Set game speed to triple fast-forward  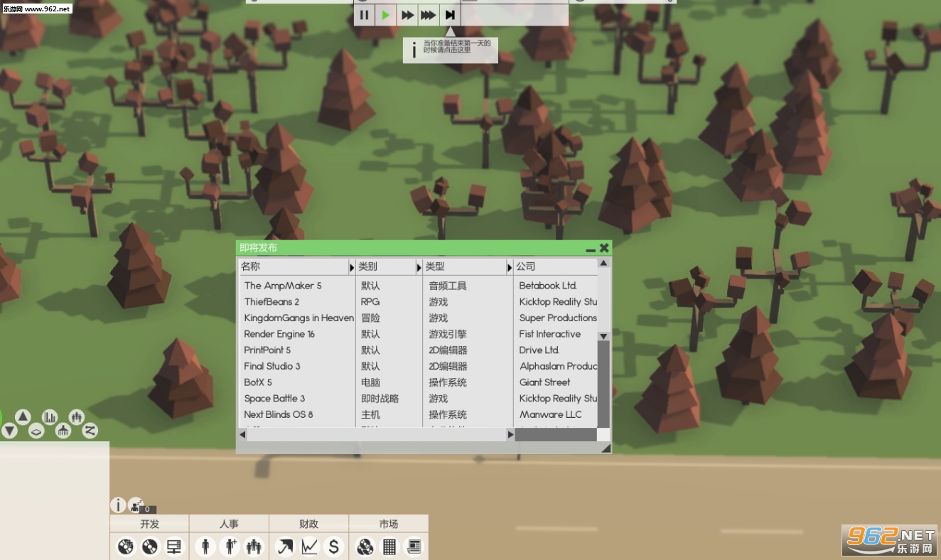tap(429, 15)
